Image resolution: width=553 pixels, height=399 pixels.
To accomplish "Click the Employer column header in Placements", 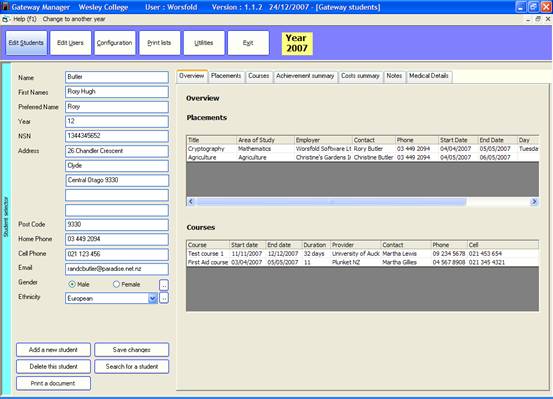I will pos(323,140).
